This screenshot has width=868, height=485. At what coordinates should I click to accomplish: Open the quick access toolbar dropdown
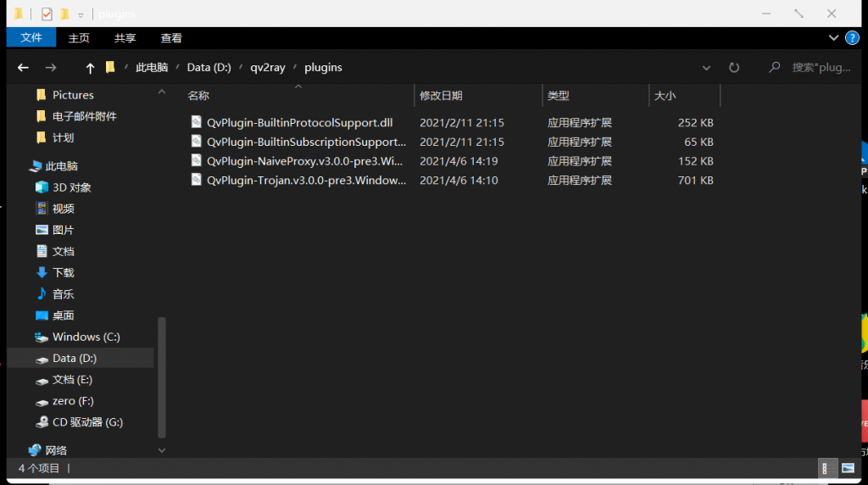click(x=81, y=14)
